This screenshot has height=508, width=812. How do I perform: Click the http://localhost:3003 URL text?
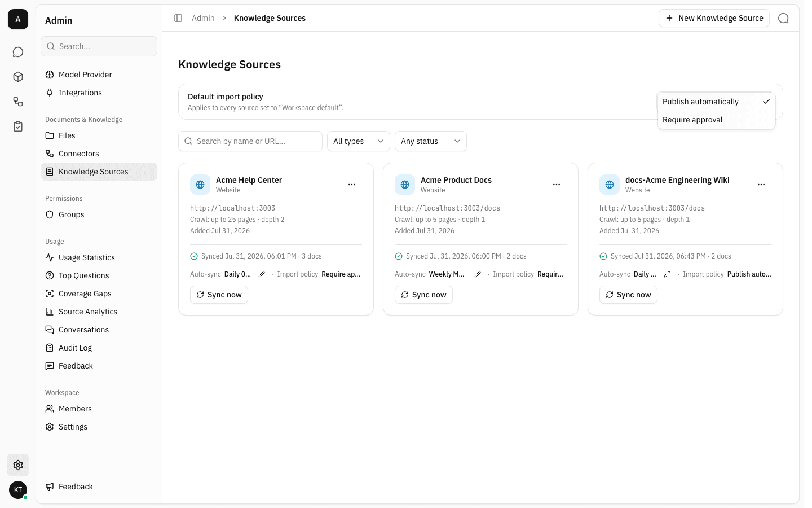click(x=232, y=208)
